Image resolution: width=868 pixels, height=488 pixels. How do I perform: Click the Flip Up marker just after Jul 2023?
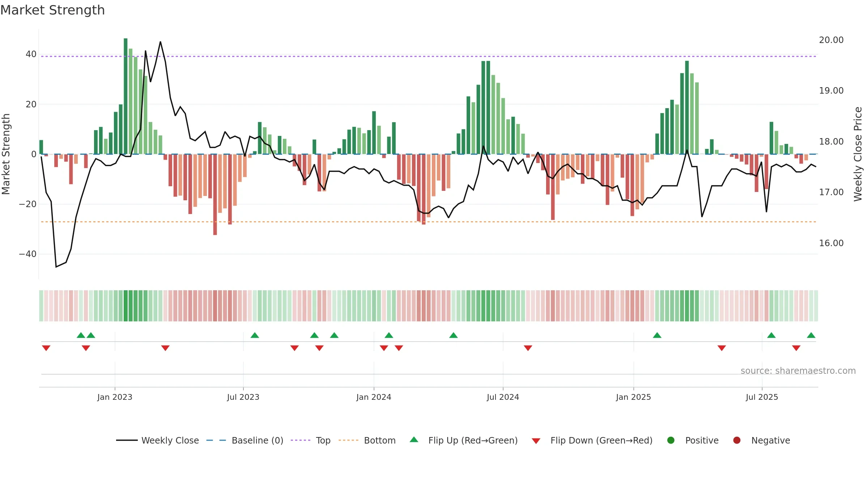(255, 335)
